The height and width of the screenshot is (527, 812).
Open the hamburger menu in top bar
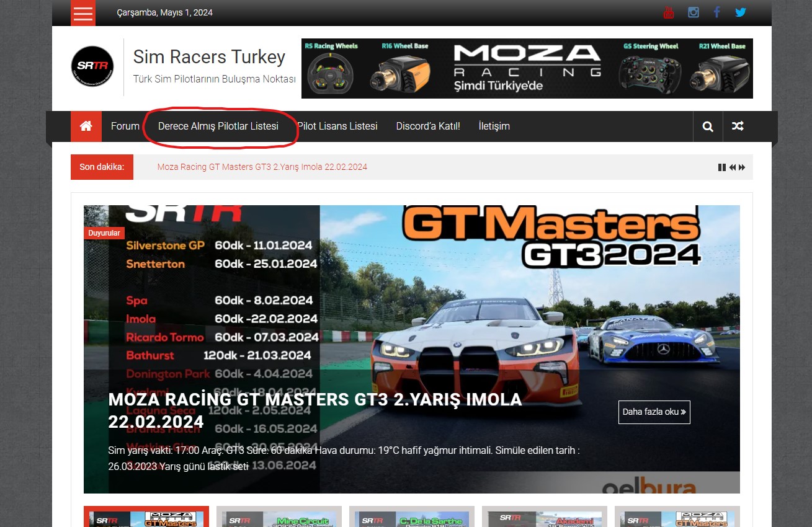click(83, 13)
